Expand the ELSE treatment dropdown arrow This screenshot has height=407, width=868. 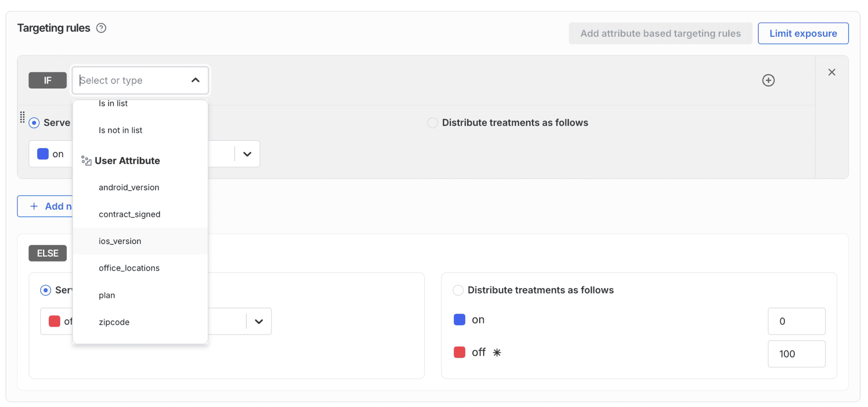pyautogui.click(x=259, y=322)
